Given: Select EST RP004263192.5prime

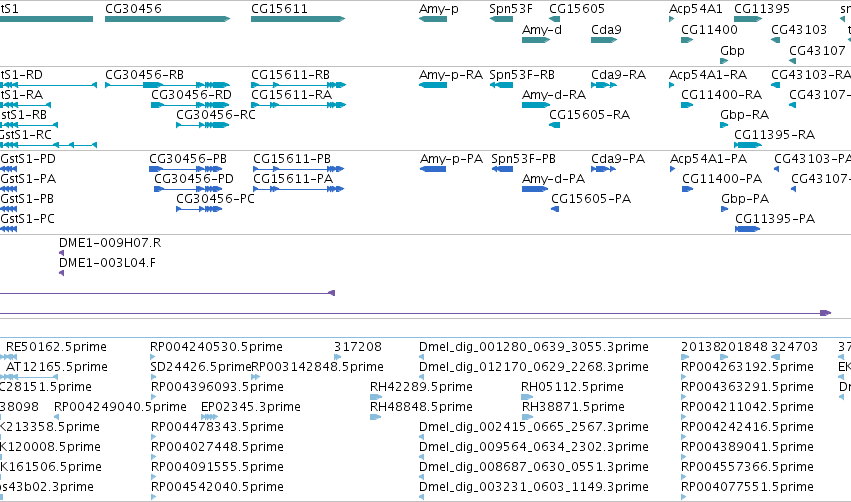Looking at the screenshot, I should coord(747,367).
